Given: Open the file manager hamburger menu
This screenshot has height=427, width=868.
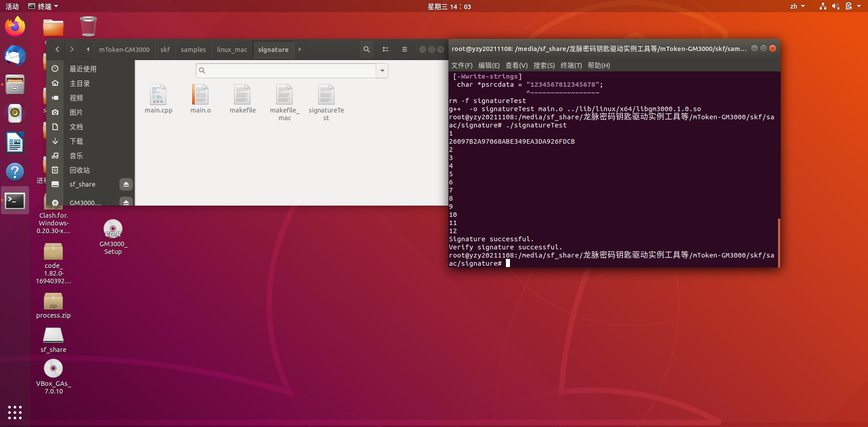Looking at the screenshot, I should pyautogui.click(x=405, y=49).
